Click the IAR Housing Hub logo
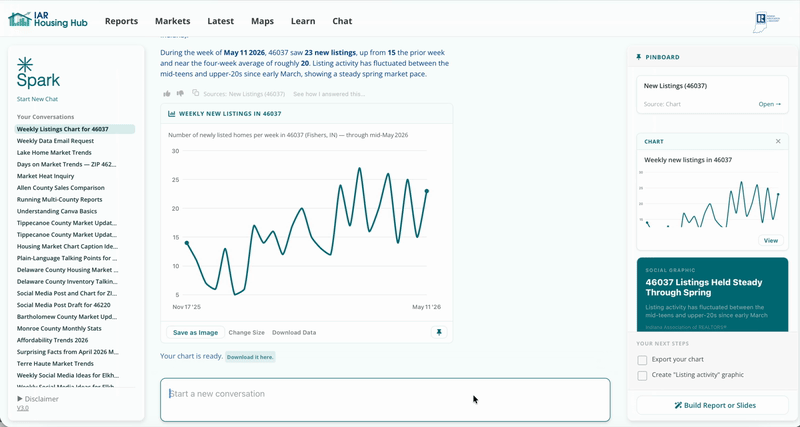This screenshot has height=427, width=800. 48,20
